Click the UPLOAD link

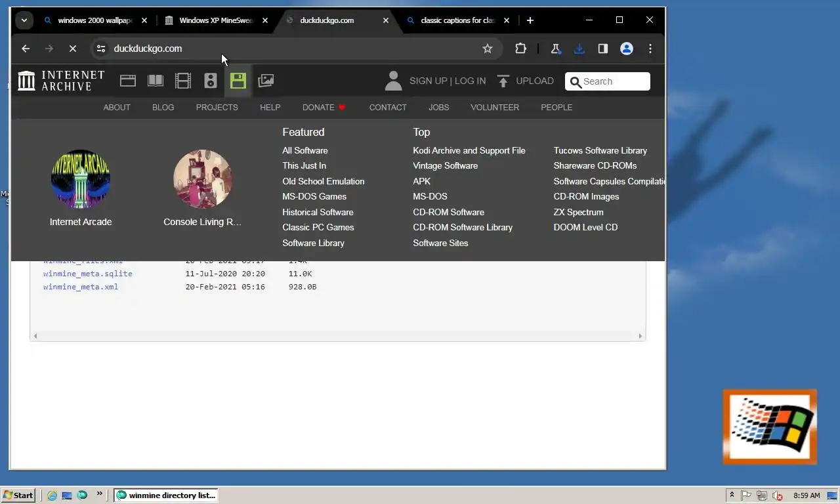click(535, 81)
